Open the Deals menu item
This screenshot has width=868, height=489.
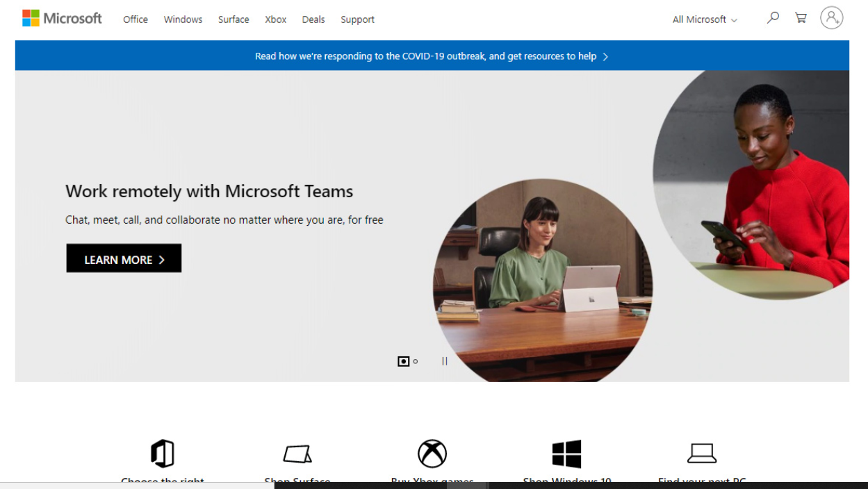(313, 19)
